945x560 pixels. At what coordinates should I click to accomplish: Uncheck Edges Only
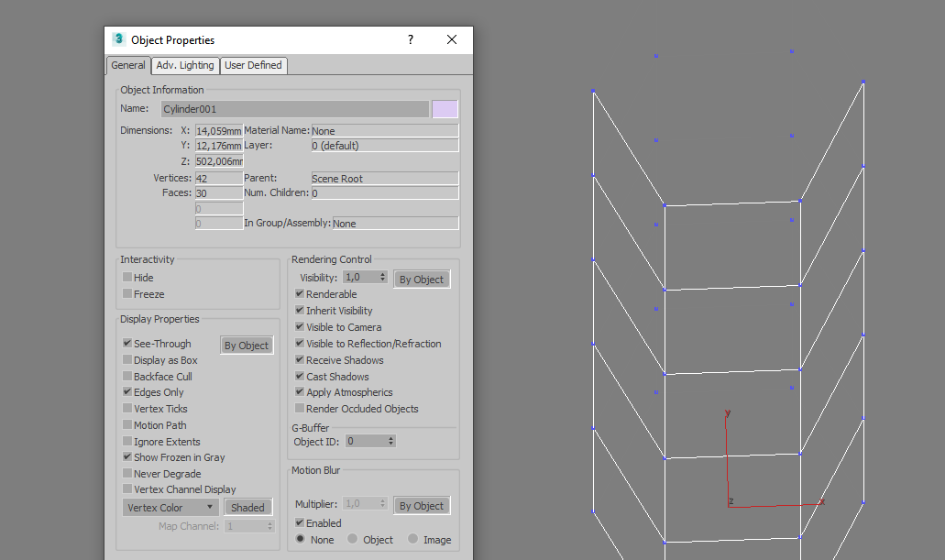(x=127, y=392)
